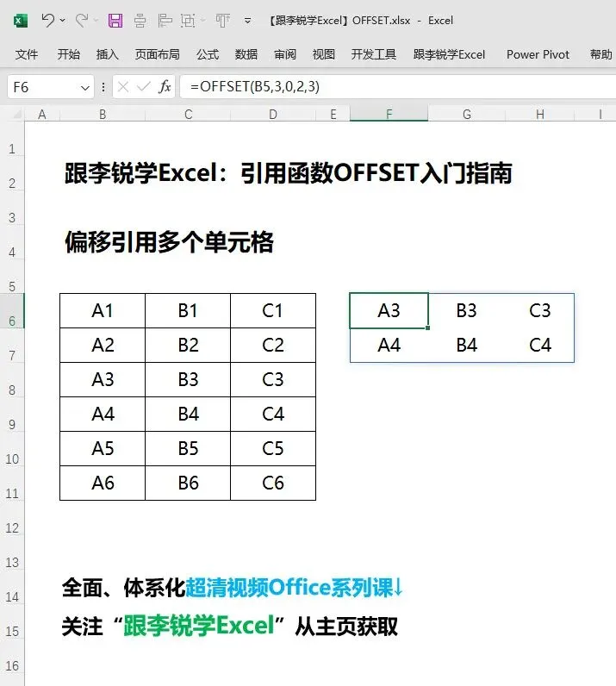Image resolution: width=616 pixels, height=686 pixels.
Task: Expand the Name Box dropdown arrow
Action: [x=85, y=88]
